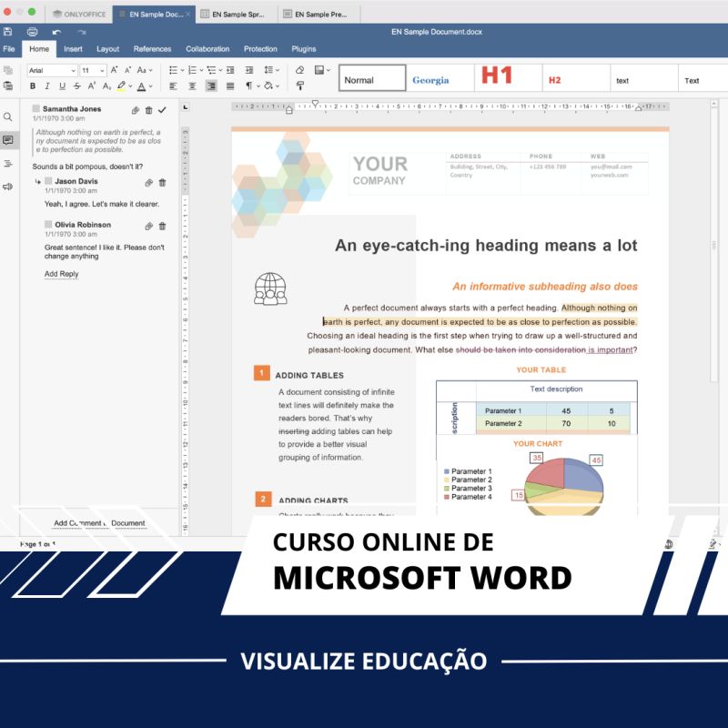Delete Jason Davis's reply with trash icon
Screen dimensions: 728x728
[162, 183]
